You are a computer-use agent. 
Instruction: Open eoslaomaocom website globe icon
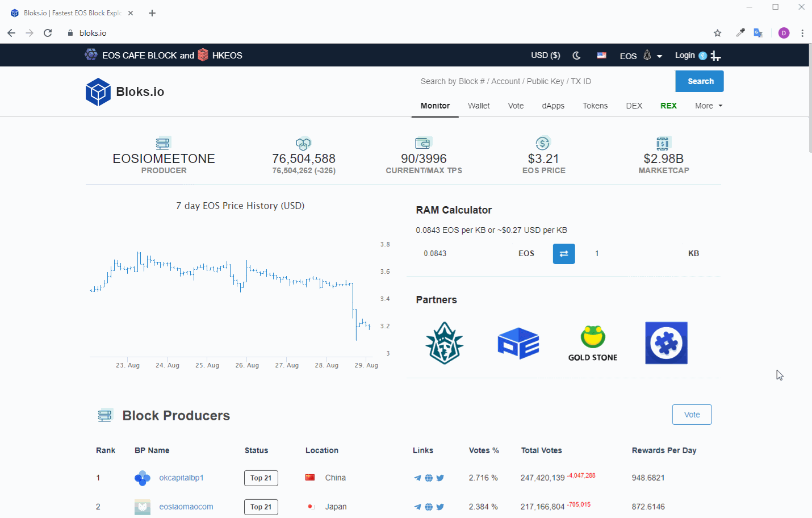pyautogui.click(x=429, y=507)
